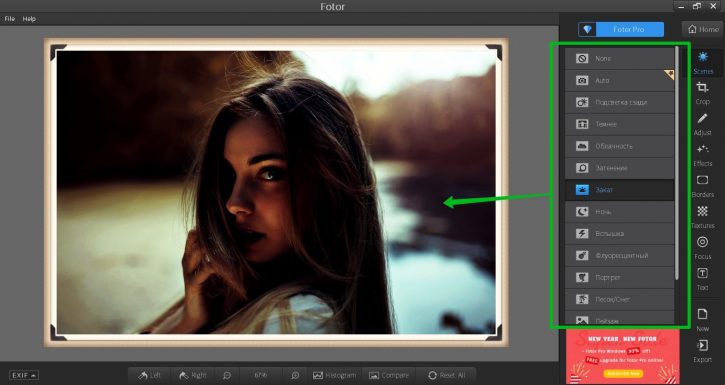Screen dimensions: 725x385
Task: Click the zoom in magnifier
Action: point(295,375)
